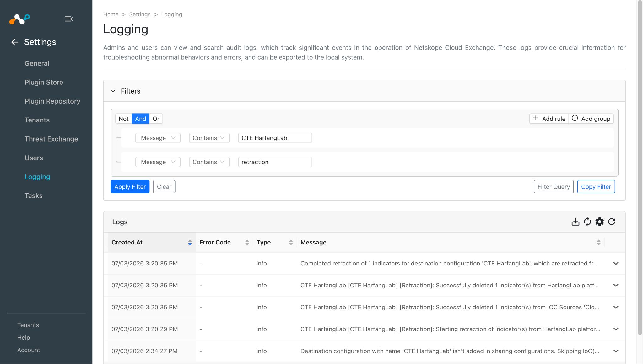Expand the 'deleted 1 indicator(s) from HarfangLab platf' row
643x364 pixels.
point(616,286)
